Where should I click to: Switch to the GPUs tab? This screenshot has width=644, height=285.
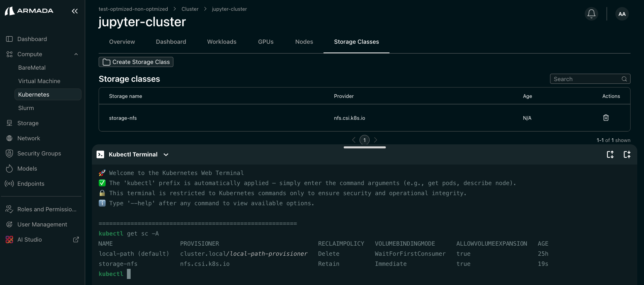(x=266, y=42)
